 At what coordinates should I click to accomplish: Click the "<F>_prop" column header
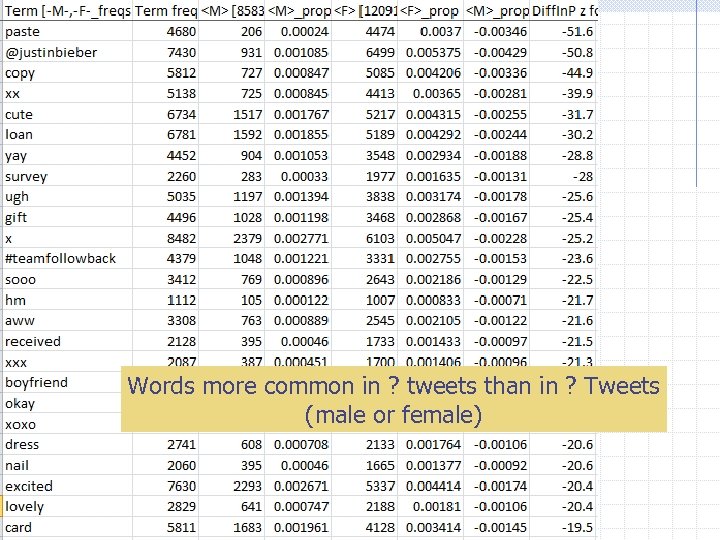point(430,10)
